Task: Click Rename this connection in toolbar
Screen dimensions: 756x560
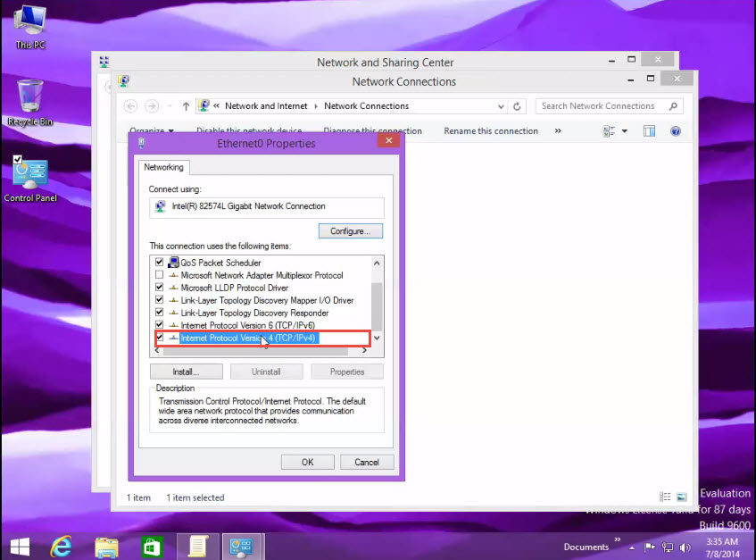Action: click(491, 130)
